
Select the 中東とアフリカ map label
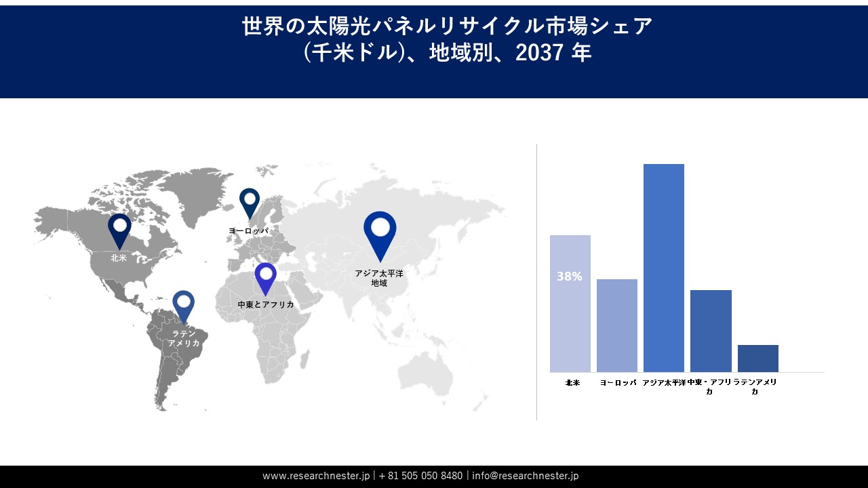[266, 305]
